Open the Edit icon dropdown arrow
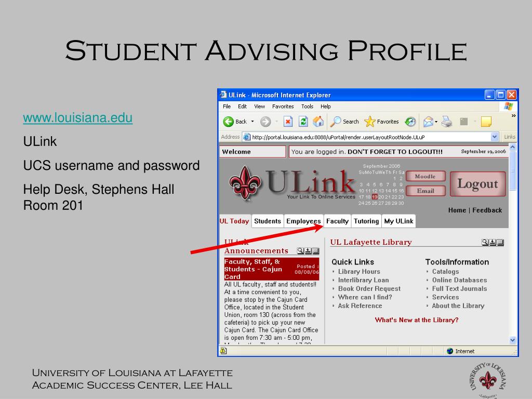The width and height of the screenshot is (532, 399). tap(475, 122)
